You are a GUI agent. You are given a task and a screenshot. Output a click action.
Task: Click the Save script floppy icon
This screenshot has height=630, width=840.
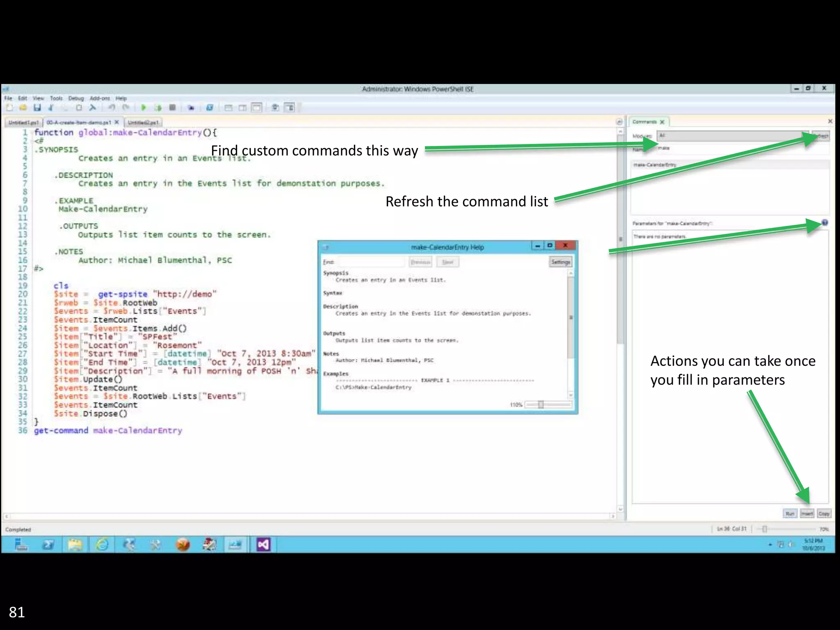[37, 107]
